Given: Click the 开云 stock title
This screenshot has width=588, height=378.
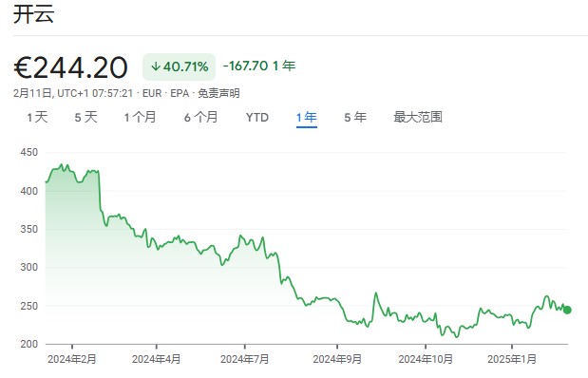Looking at the screenshot, I should (34, 14).
